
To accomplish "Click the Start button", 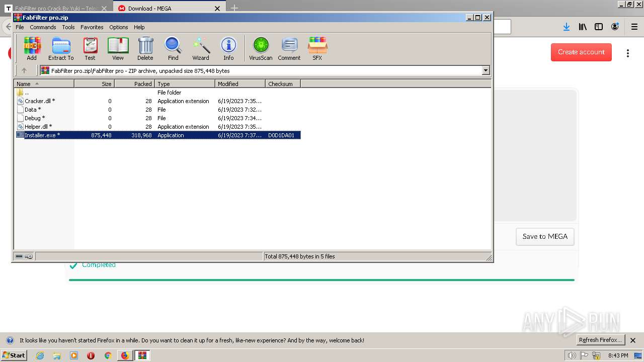I will pos(14,355).
